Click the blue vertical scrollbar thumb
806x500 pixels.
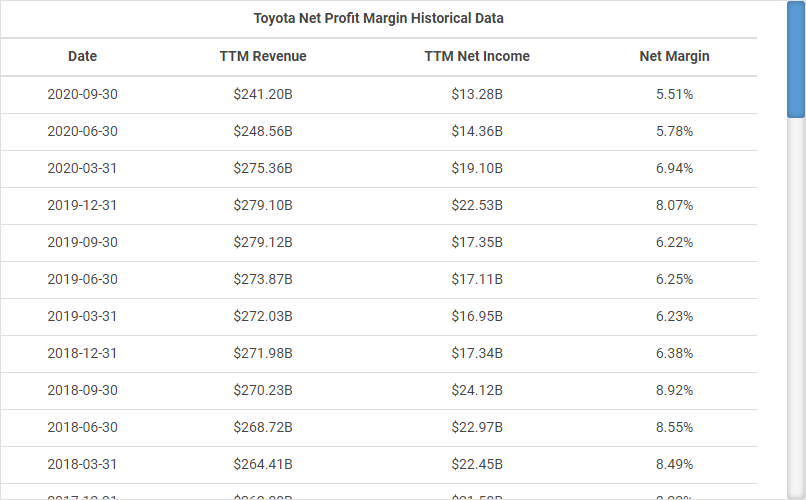pyautogui.click(x=796, y=60)
